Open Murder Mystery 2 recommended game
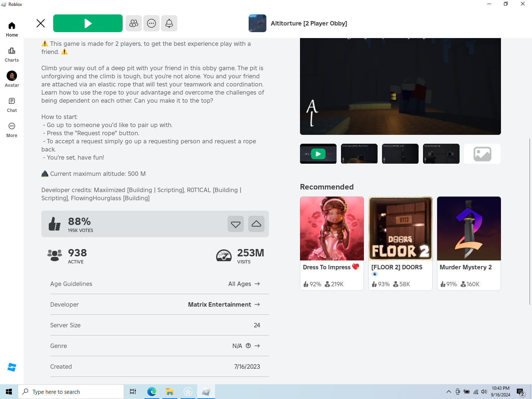 pos(469,243)
